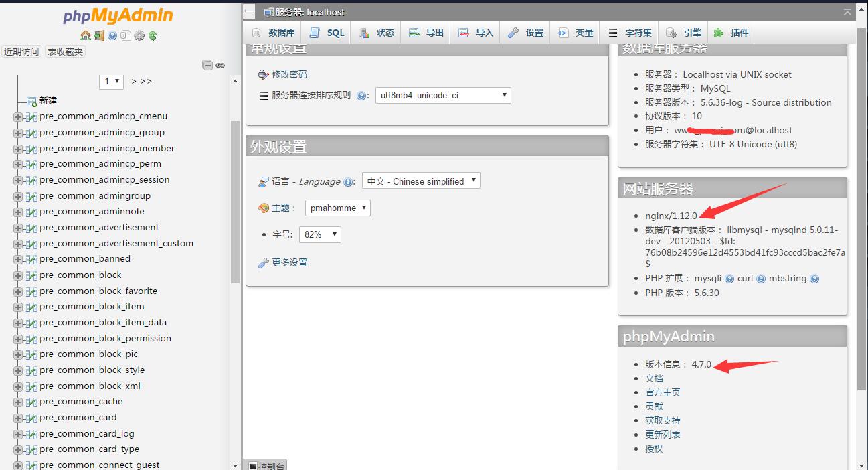This screenshot has height=470, width=868.
Task: Click the 更多设置 link
Action: pyautogui.click(x=289, y=262)
